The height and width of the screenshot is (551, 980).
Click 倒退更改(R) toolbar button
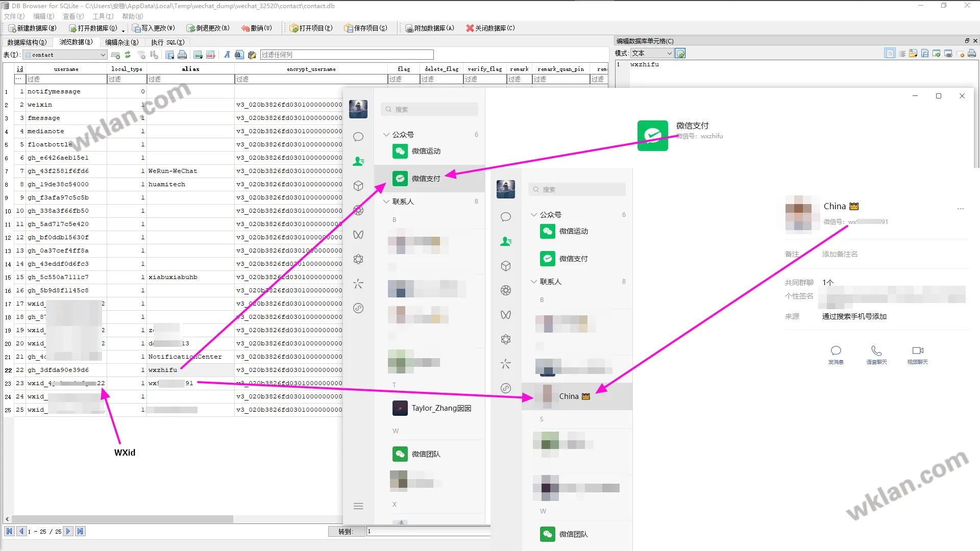[208, 28]
